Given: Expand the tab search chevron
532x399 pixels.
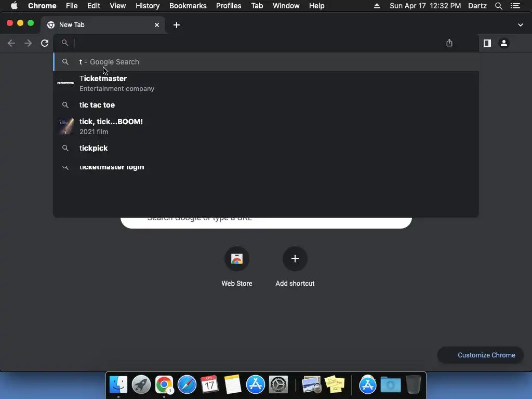Looking at the screenshot, I should tap(521, 25).
